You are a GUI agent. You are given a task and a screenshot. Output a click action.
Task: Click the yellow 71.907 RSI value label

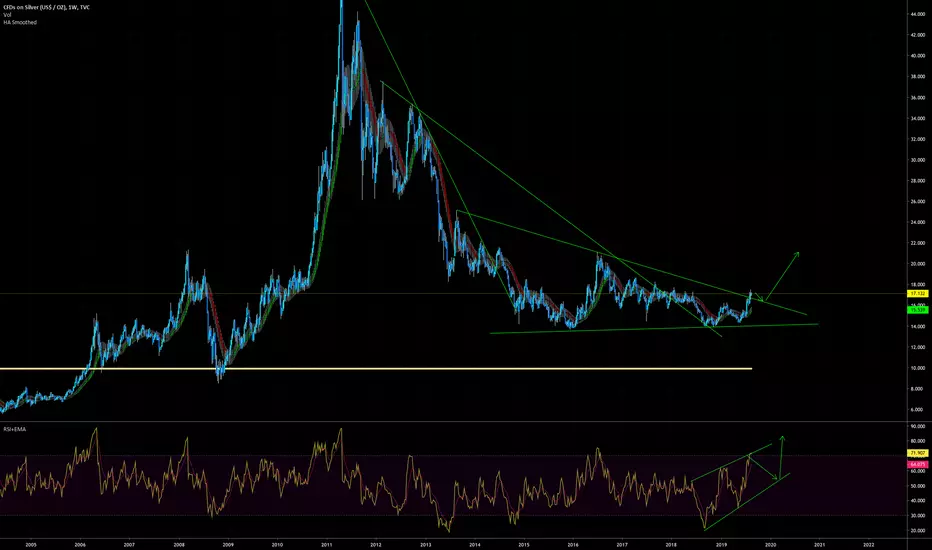[x=917, y=453]
